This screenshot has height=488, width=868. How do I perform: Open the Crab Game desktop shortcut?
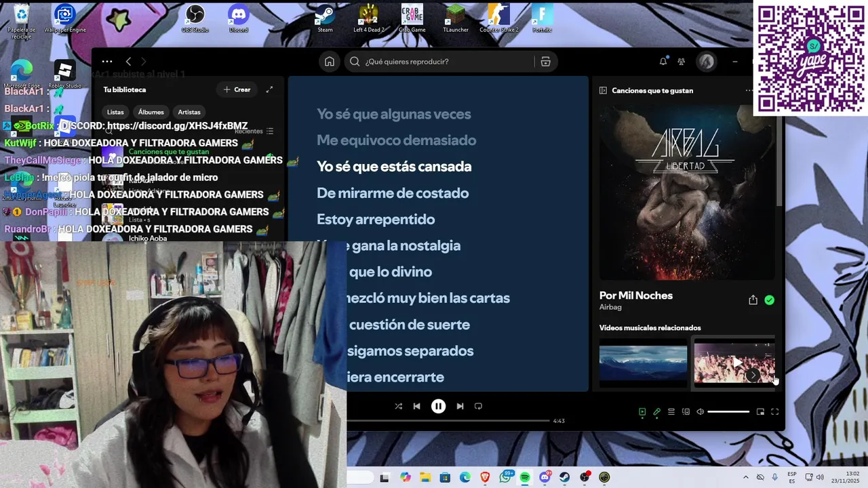[x=412, y=19]
